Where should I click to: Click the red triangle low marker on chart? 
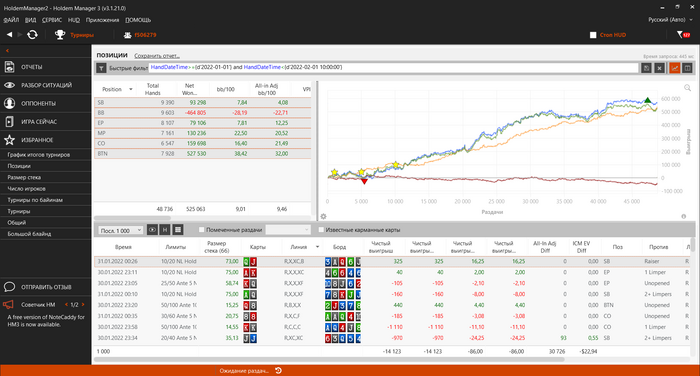point(364,181)
